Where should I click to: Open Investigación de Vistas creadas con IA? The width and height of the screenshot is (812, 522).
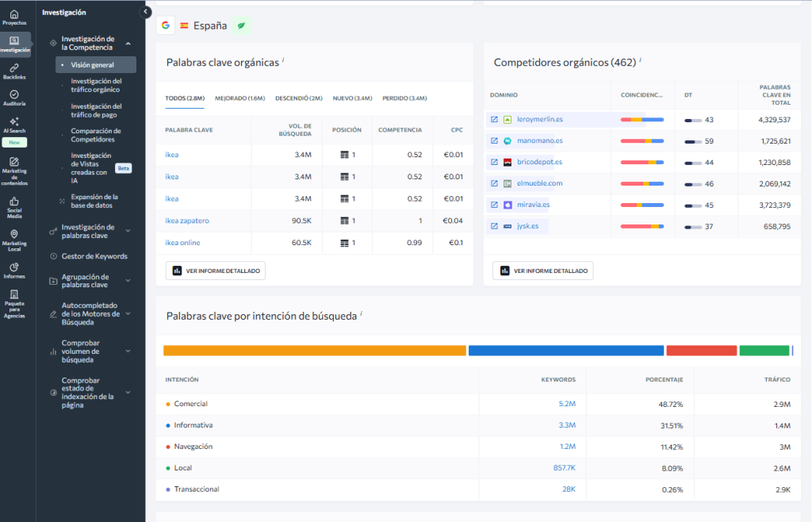coord(90,168)
